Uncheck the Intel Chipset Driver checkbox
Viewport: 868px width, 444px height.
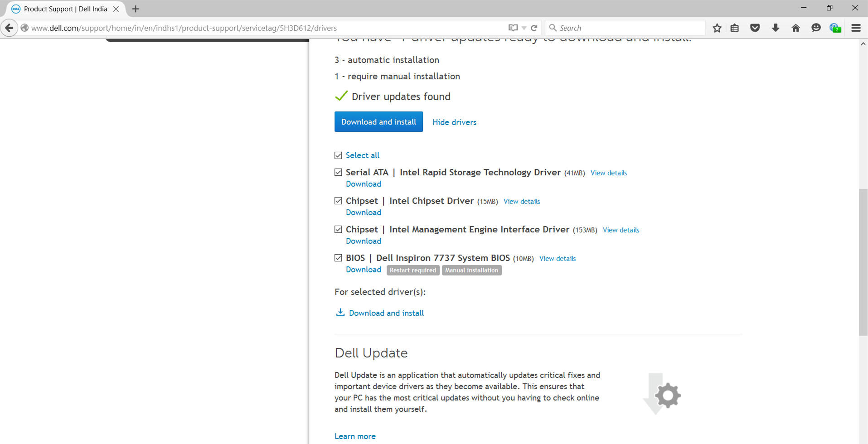pos(338,201)
